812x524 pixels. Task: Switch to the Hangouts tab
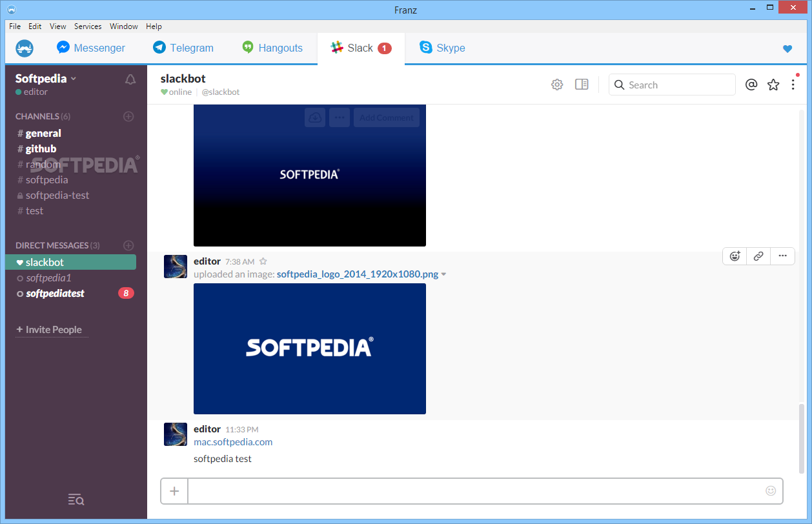[x=272, y=48]
